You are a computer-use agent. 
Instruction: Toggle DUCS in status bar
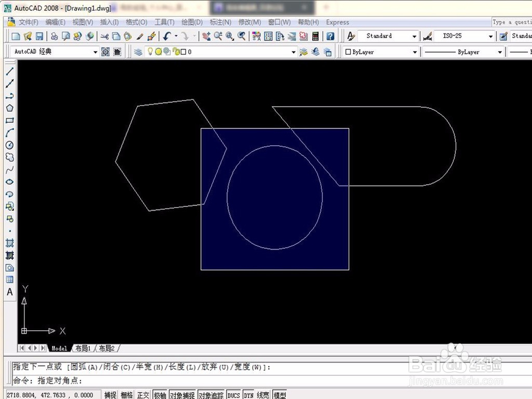pyautogui.click(x=234, y=395)
